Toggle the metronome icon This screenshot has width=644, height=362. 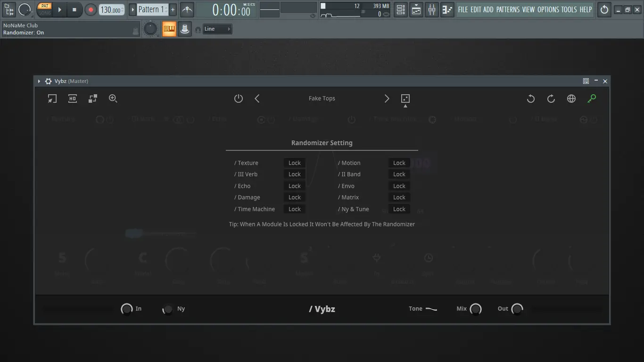tap(187, 9)
